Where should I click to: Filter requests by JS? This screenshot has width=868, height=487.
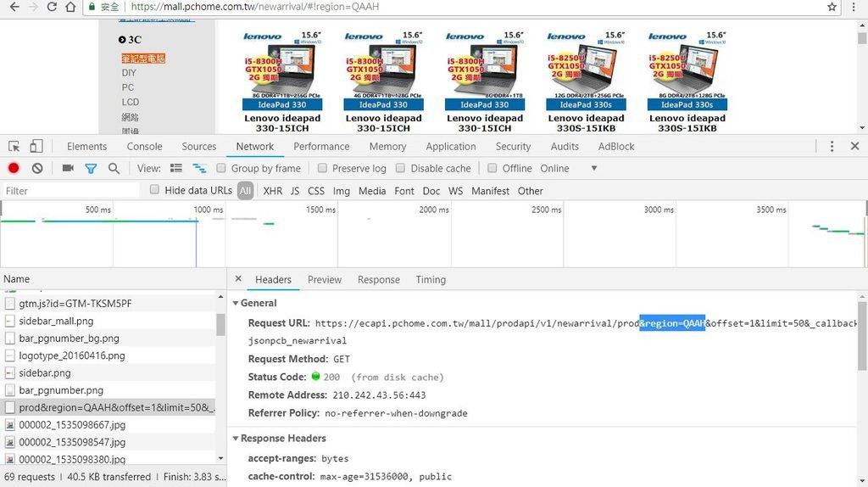pyautogui.click(x=295, y=191)
